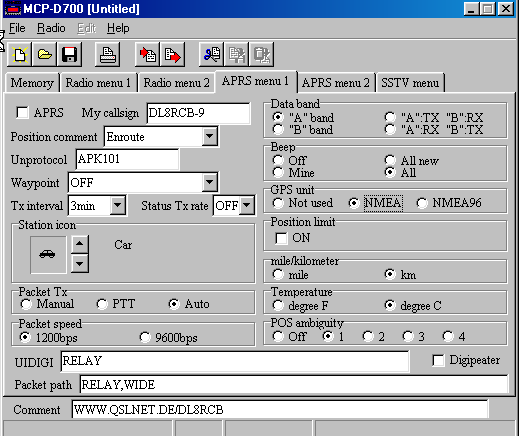Click the Open file folder icon
This screenshot has height=436, width=519.
click(x=44, y=54)
